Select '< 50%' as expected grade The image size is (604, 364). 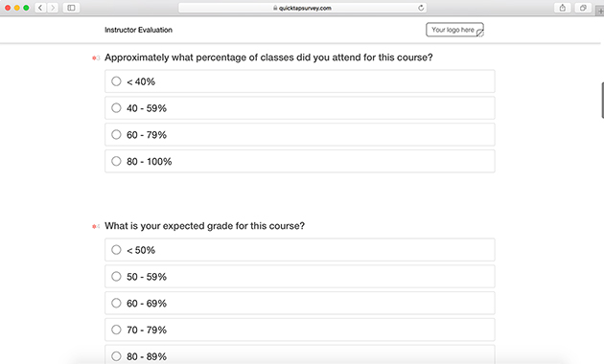(x=300, y=250)
